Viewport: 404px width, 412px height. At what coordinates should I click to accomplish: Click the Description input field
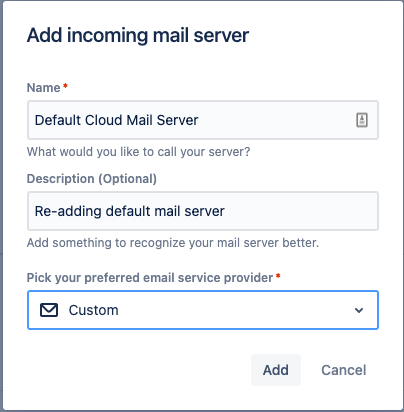point(203,211)
